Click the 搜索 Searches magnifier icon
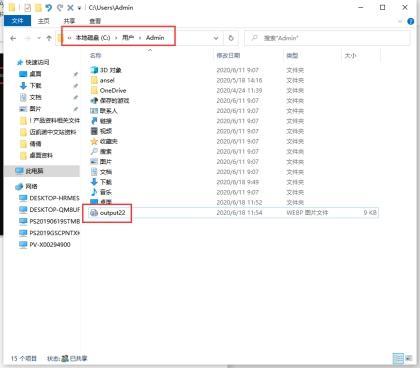This screenshot has height=368, width=420. (x=94, y=151)
